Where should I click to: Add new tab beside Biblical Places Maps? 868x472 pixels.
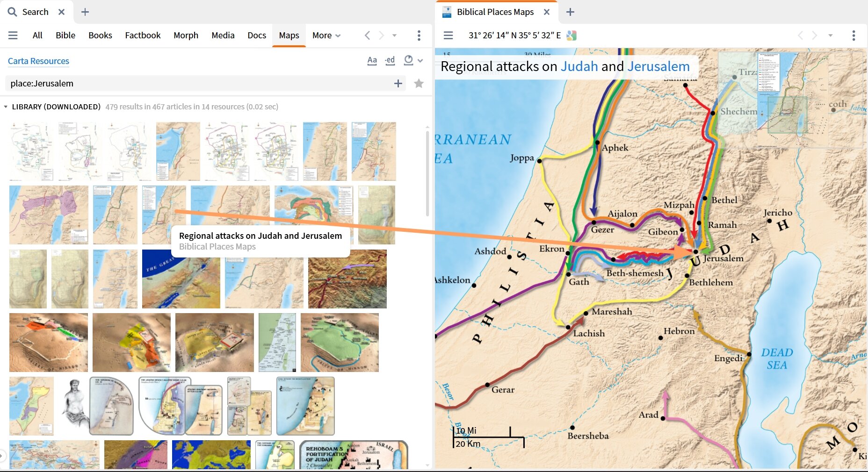pyautogui.click(x=570, y=12)
